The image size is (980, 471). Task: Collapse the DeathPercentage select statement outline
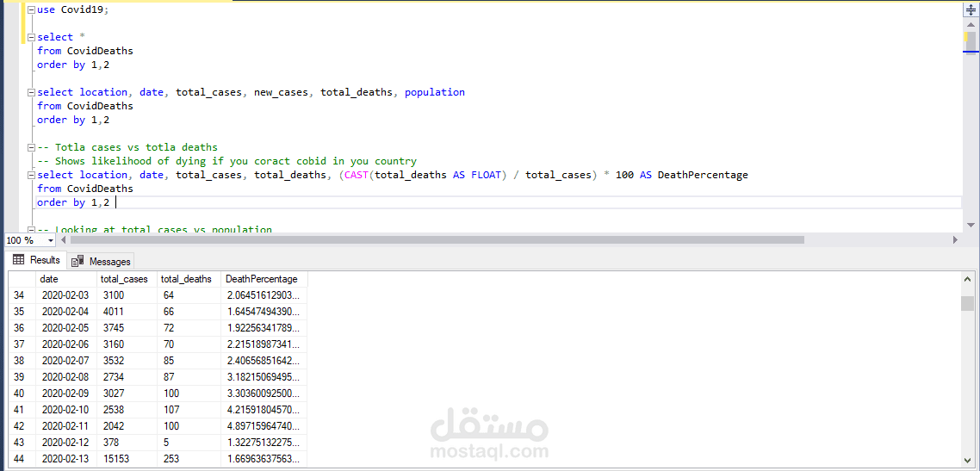(31, 176)
